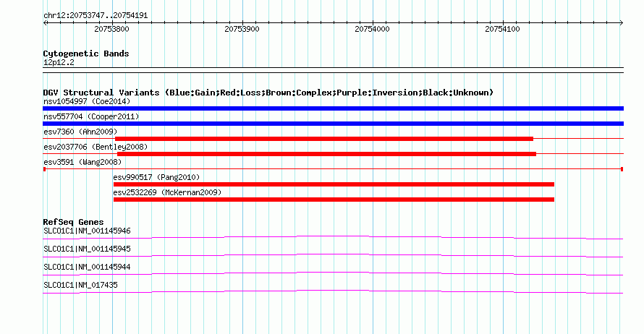This screenshot has height=334, width=644.
Task: Click the red loss bar for esv990517
Action: click(x=334, y=184)
